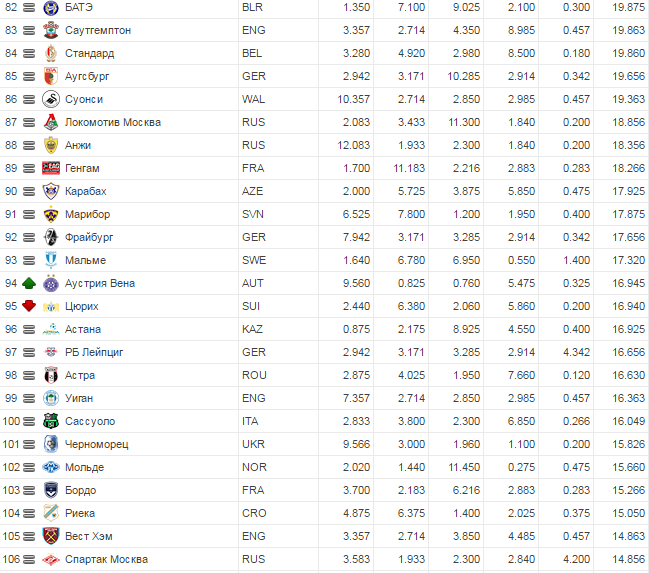
Task: Click the Swansea swan logo
Action: point(51,99)
